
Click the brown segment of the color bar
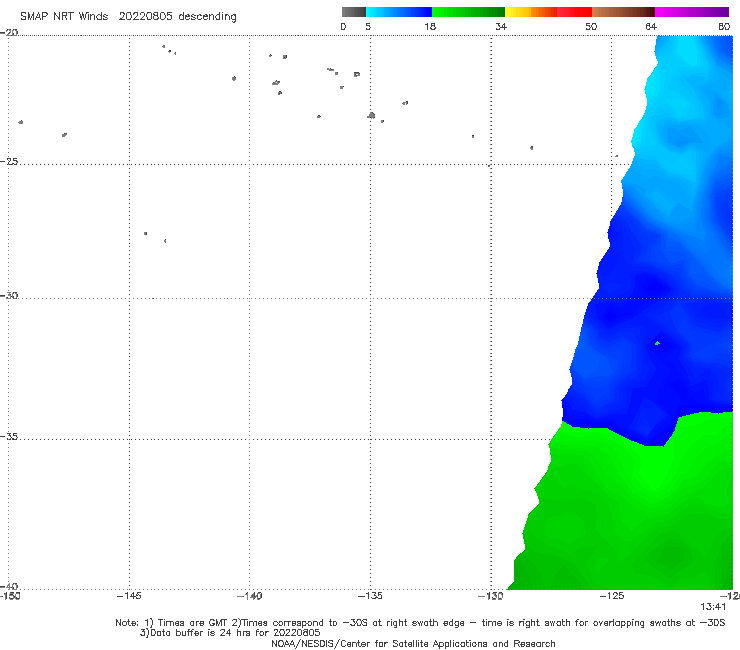coord(623,12)
